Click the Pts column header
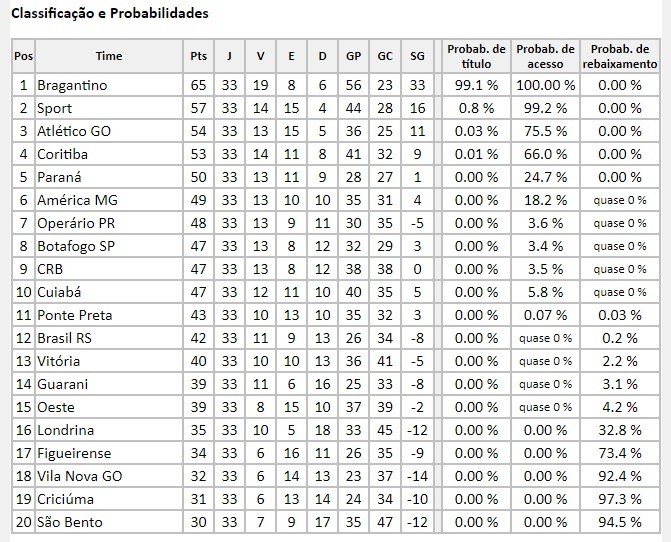Viewport: 671px width, 542px height. 199,56
